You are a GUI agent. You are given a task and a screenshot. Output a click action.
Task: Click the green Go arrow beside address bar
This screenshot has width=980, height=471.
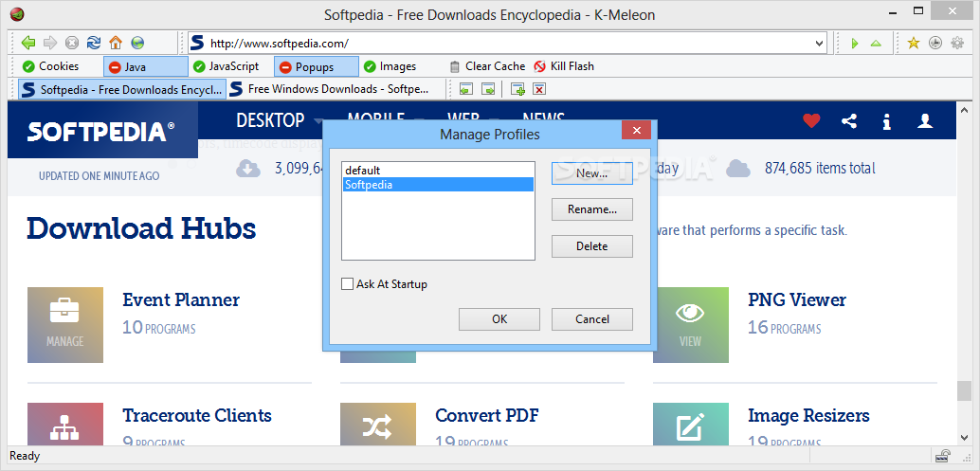pyautogui.click(x=855, y=43)
